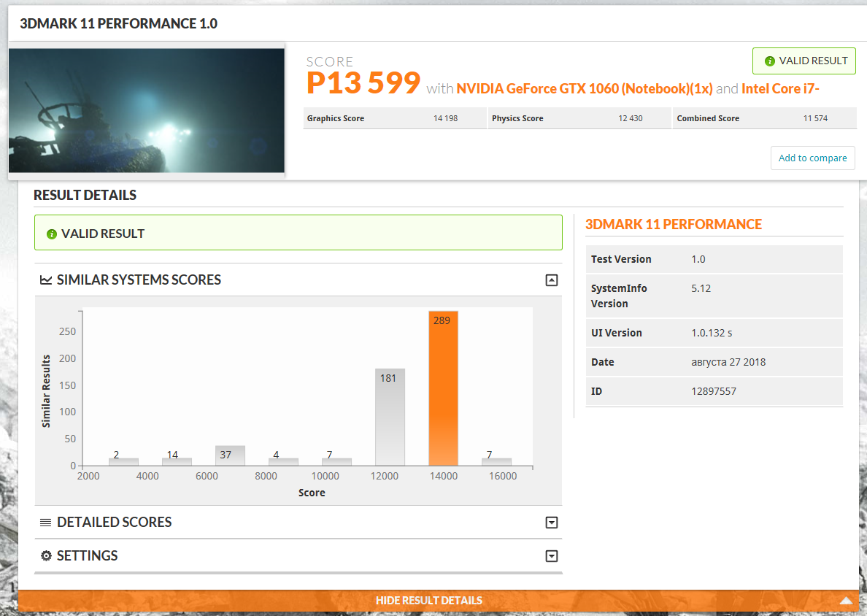Image resolution: width=867 pixels, height=616 pixels.
Task: Click the chart's Score x-axis label
Action: pos(312,493)
